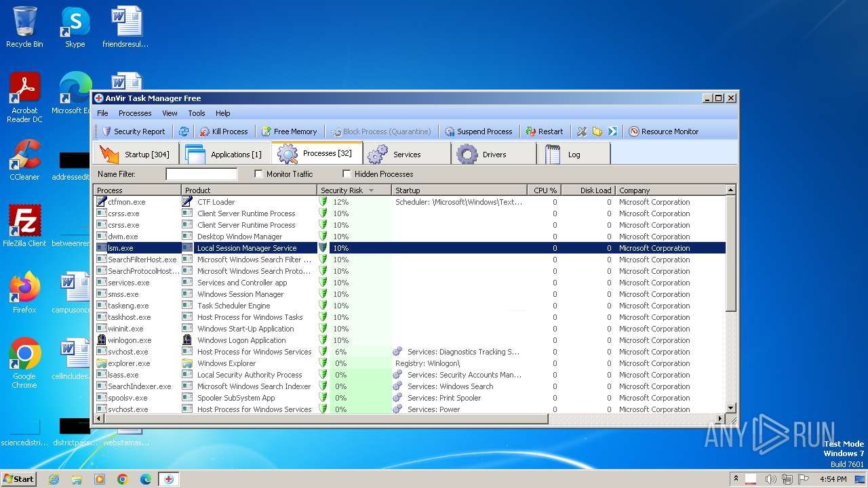Open the FileZilla Client desktop icon
868x488 pixels.
[24, 226]
